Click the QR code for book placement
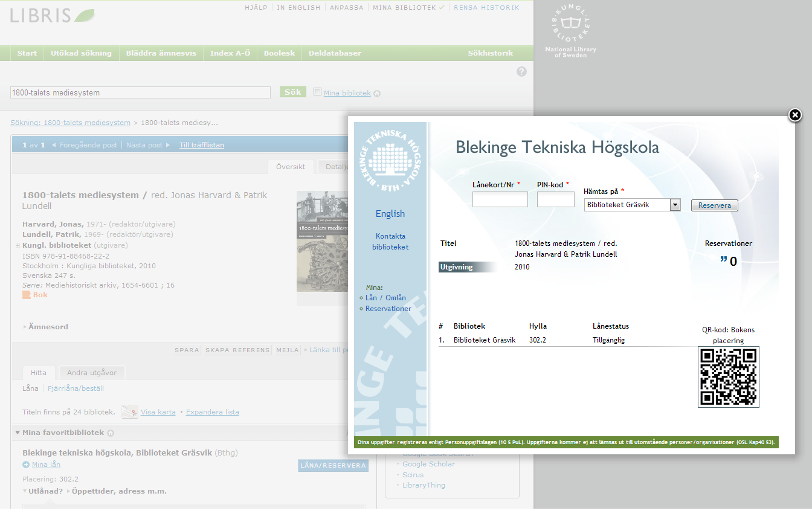This screenshot has width=812, height=525. click(x=728, y=377)
